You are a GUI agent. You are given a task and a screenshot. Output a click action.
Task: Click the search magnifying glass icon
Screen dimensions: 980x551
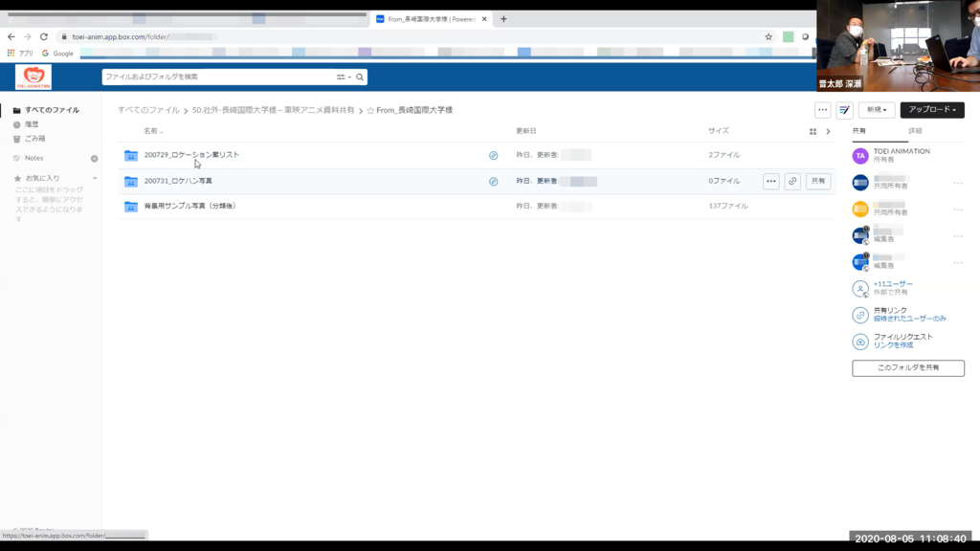click(359, 77)
